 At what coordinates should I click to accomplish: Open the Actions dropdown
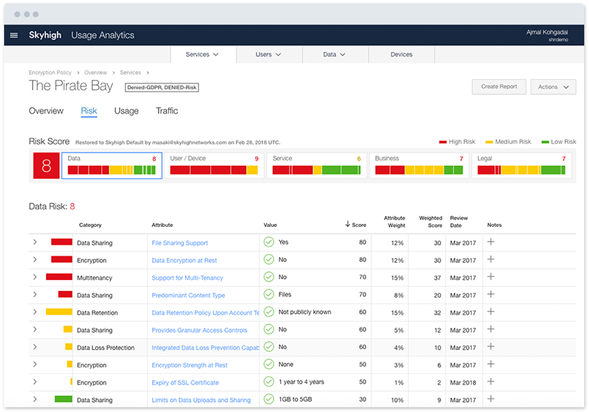(x=553, y=87)
